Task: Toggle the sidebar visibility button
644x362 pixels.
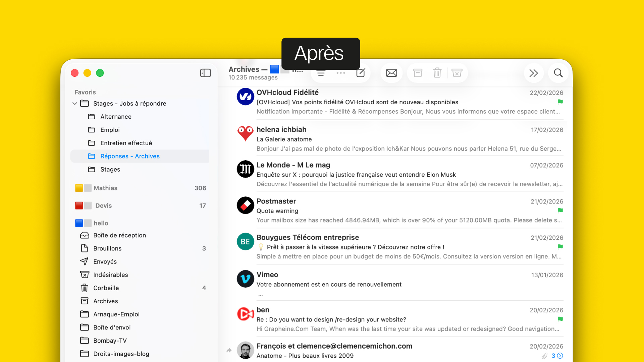Action: coord(205,73)
